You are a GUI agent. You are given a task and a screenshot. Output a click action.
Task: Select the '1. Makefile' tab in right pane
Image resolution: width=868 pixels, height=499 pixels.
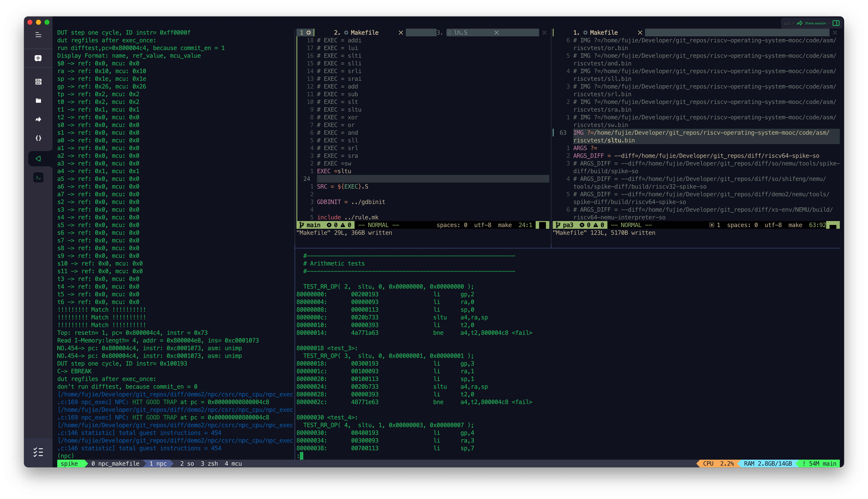595,32
